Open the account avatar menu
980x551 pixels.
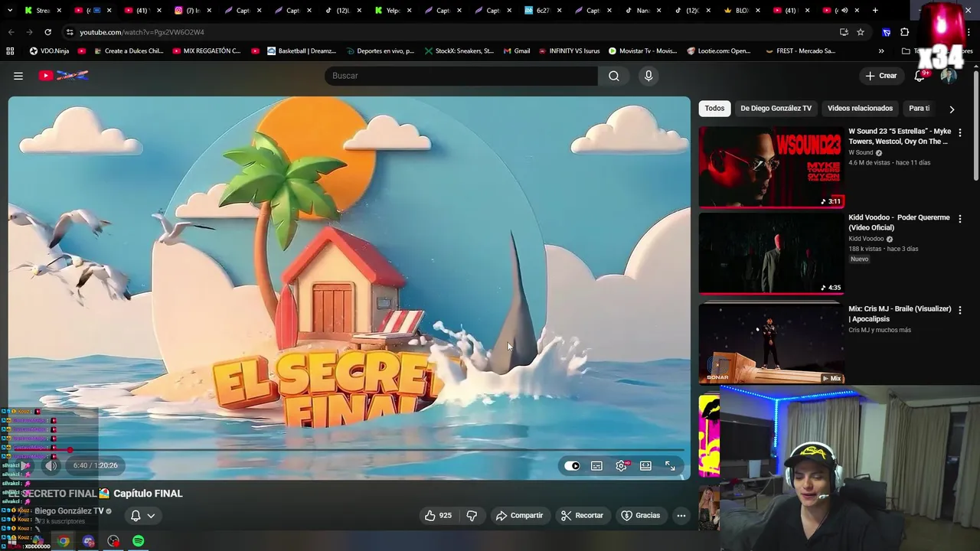click(x=949, y=76)
